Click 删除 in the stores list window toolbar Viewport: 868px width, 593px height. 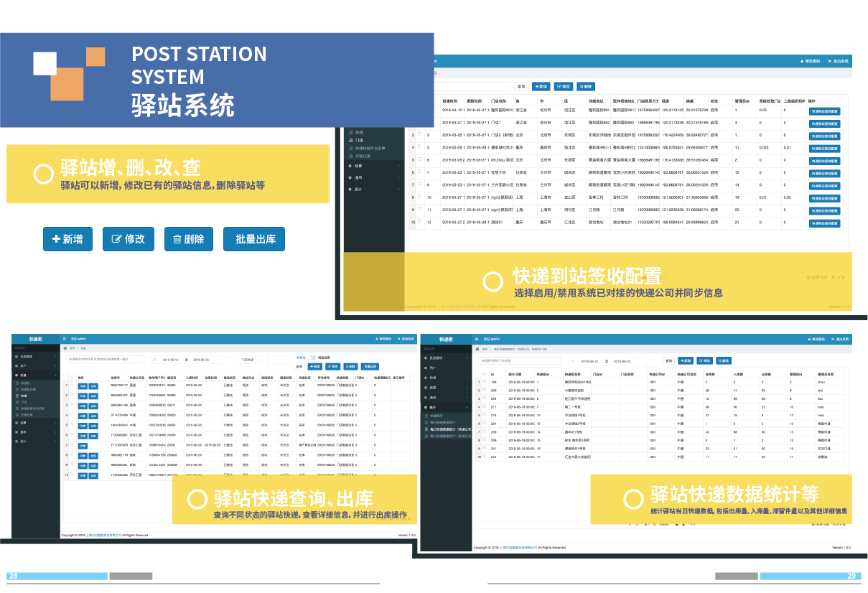585,86
